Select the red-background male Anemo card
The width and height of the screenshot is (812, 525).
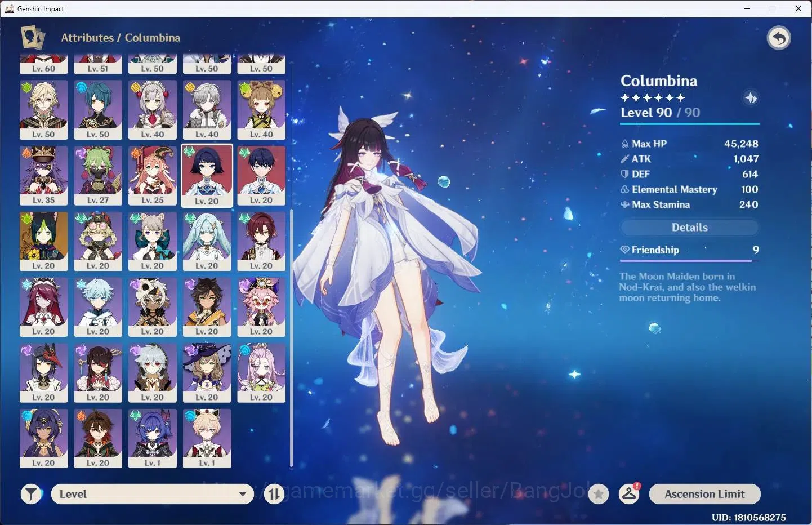[261, 176]
